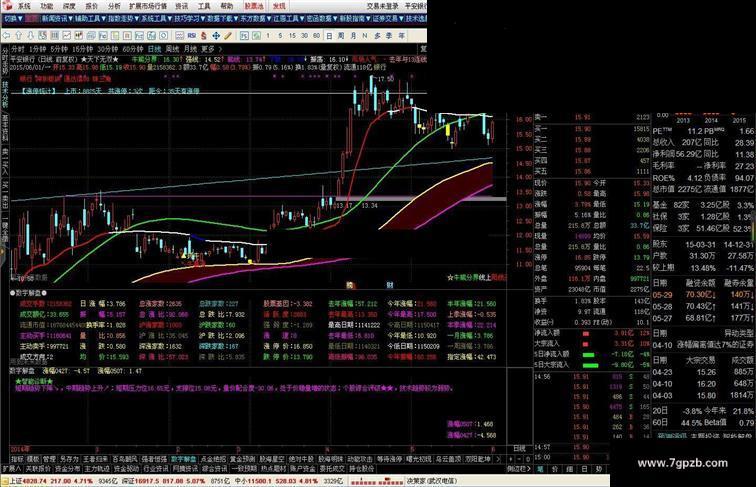The image size is (756, 487).
Task: Open the 证券交易 dropdown
Action: coord(388,19)
